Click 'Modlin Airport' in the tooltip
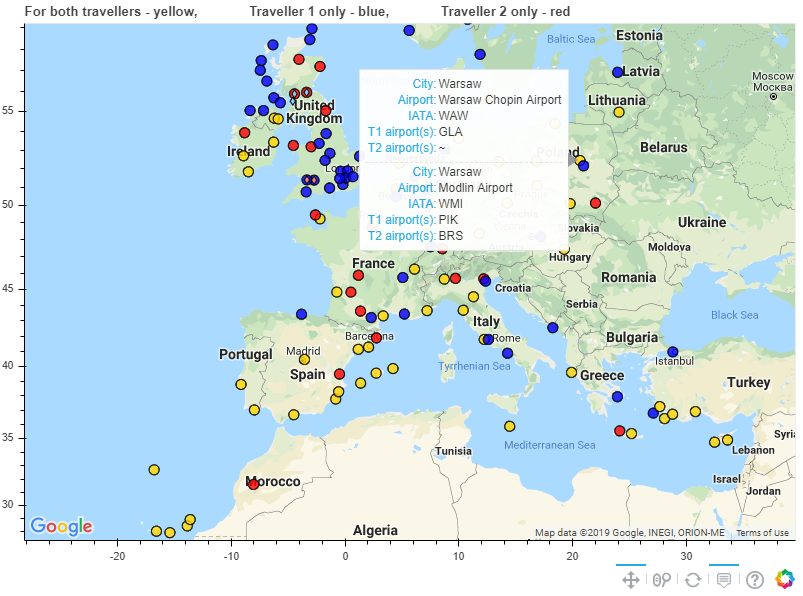 click(x=476, y=187)
